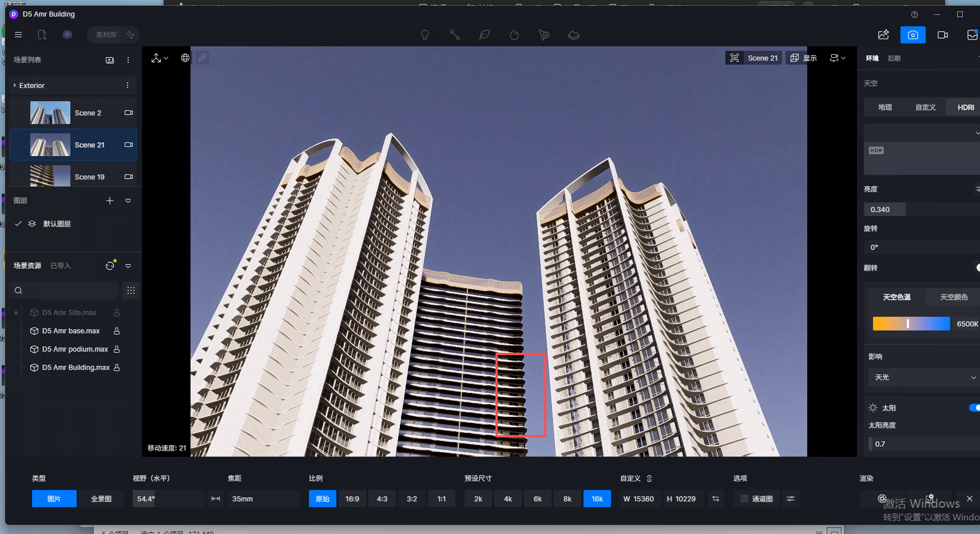Open the 图层 panel collapse arrow
This screenshot has height=534, width=980.
click(x=128, y=201)
